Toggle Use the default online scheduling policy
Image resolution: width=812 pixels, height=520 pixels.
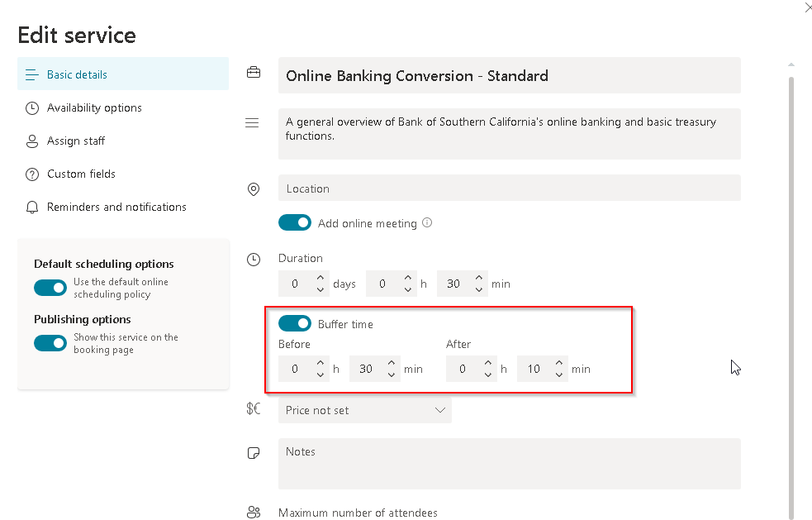point(50,288)
